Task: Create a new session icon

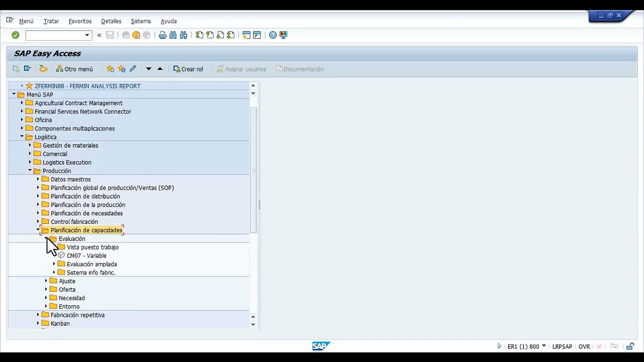Action: pyautogui.click(x=247, y=35)
